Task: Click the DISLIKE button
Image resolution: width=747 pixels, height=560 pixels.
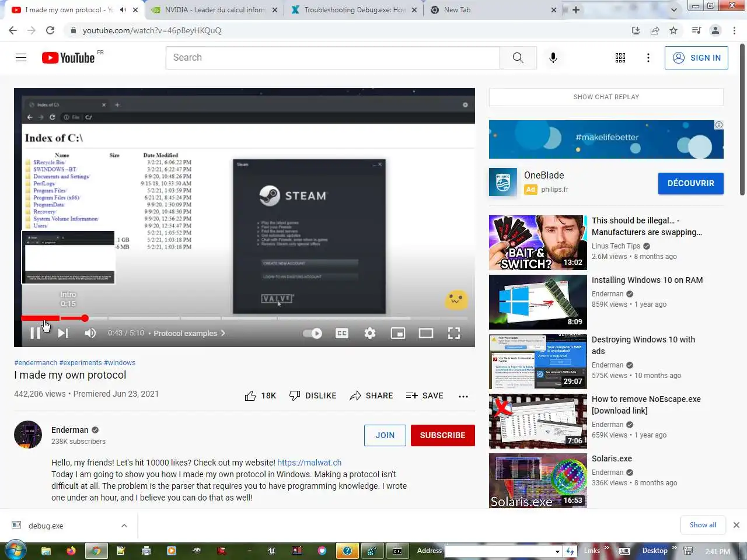Action: tap(313, 395)
